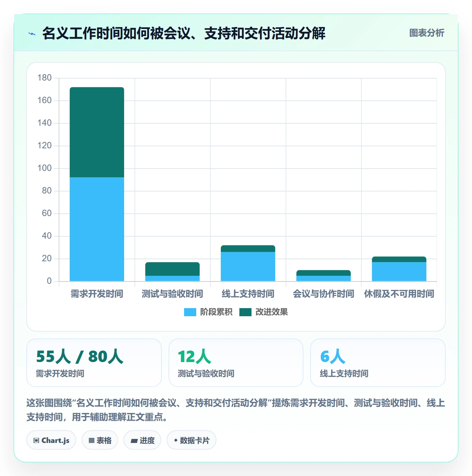Select the Chart.js tag chip

point(51,440)
